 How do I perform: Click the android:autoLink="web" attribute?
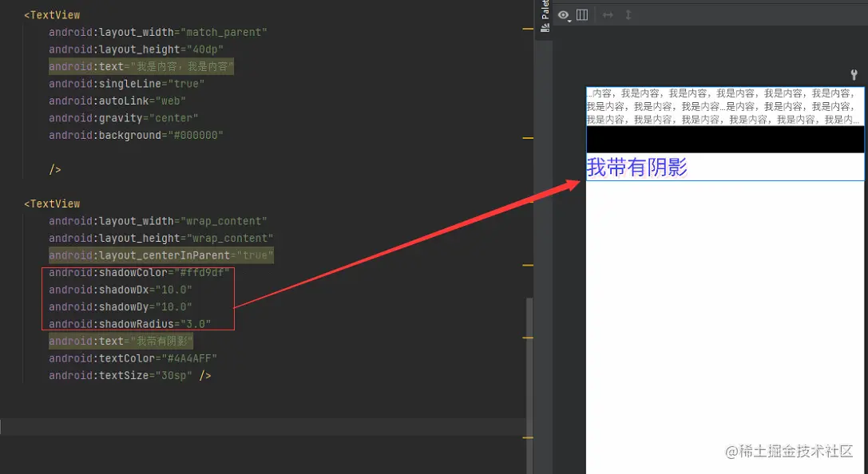click(117, 101)
